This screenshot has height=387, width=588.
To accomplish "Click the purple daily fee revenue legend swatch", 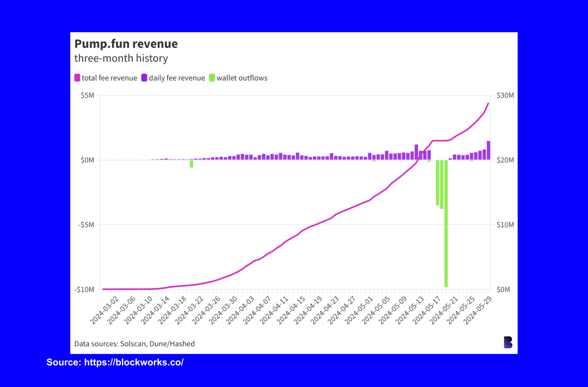I will click(x=144, y=77).
